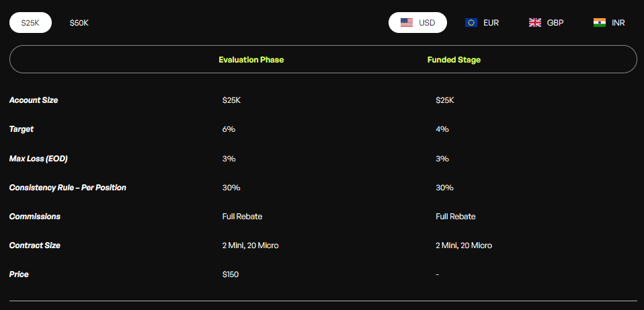Click the United Kingdom flag icon
The image size is (644, 310).
tap(535, 22)
